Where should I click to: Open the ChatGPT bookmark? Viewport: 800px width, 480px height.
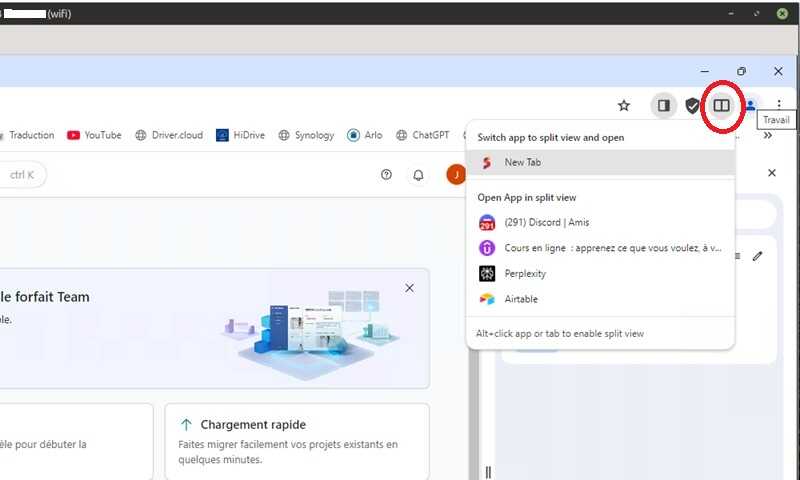point(423,135)
